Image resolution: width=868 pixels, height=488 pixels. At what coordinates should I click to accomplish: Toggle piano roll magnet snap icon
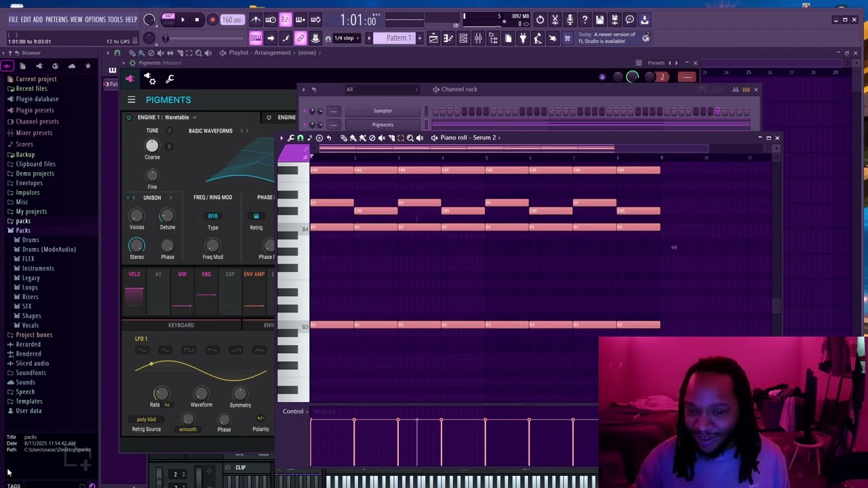300,138
